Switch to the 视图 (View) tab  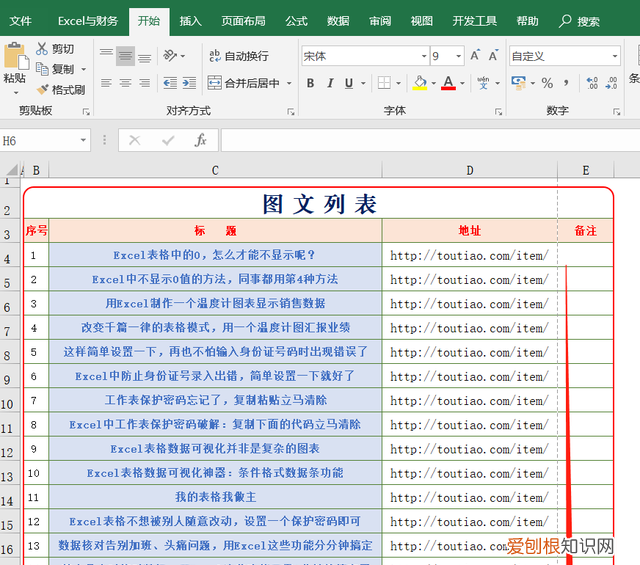click(x=422, y=21)
